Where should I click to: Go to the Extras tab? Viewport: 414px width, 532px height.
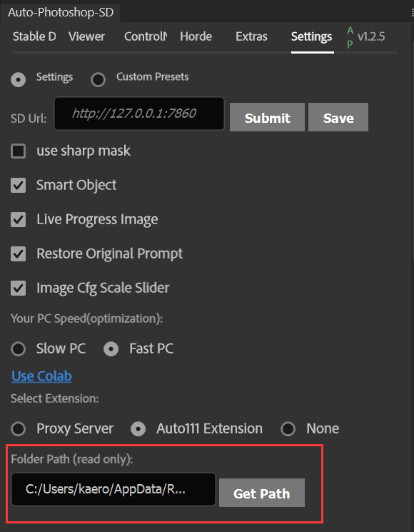click(251, 36)
